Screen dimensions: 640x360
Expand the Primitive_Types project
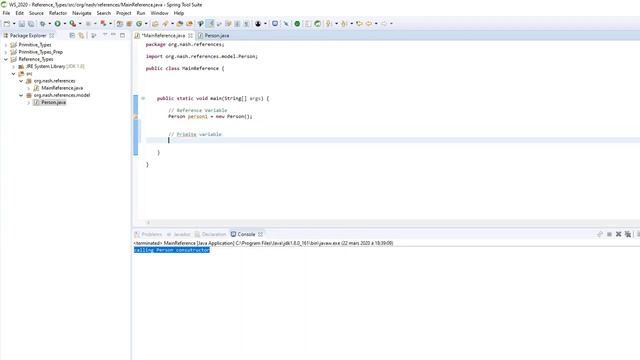6,45
